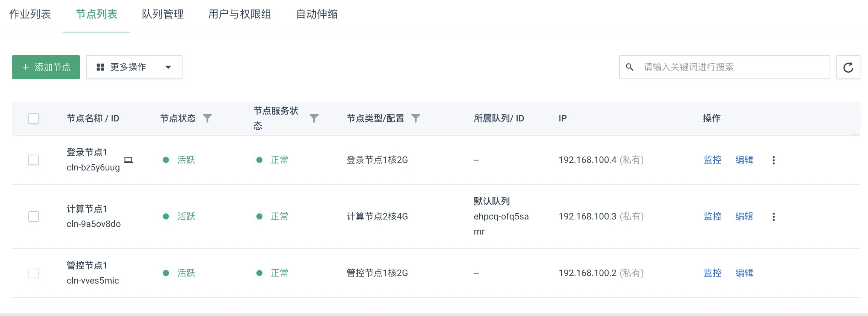Switch to the 队列管理 tab
Image resolution: width=868 pixels, height=316 pixels.
(x=163, y=14)
